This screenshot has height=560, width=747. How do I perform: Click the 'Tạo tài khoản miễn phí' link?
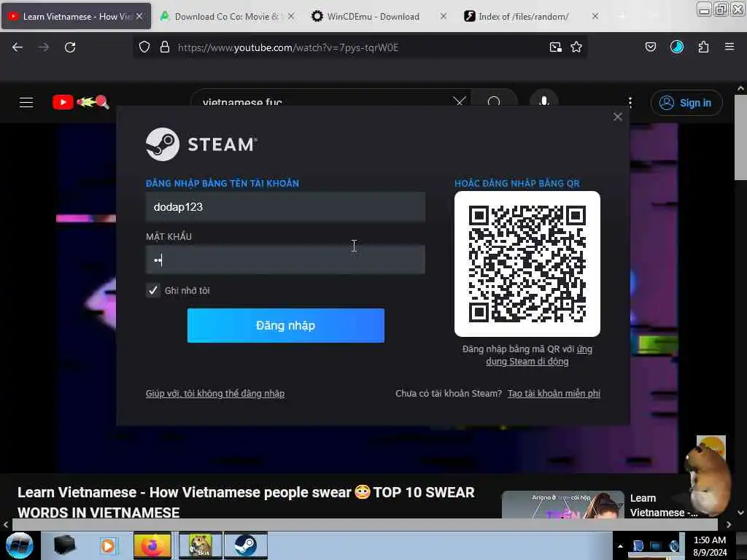554,393
